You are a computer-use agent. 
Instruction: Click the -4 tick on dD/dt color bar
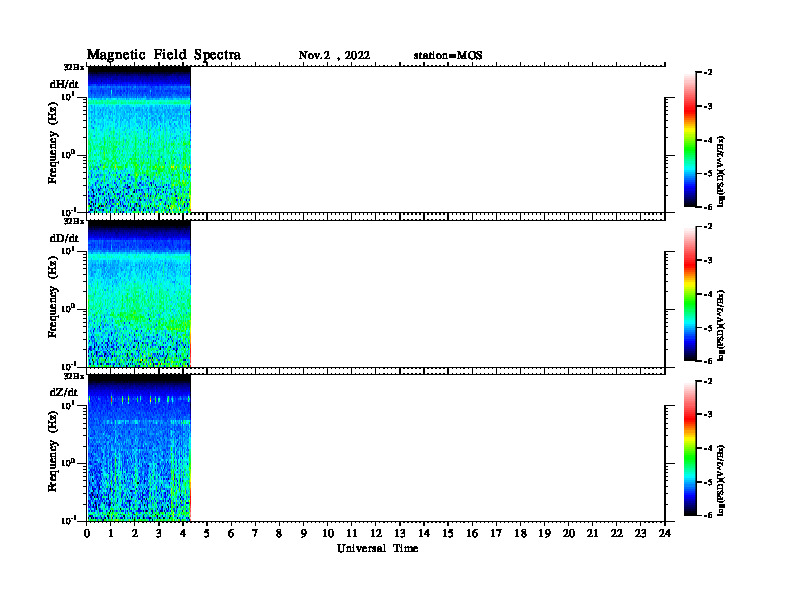pyautogui.click(x=708, y=294)
